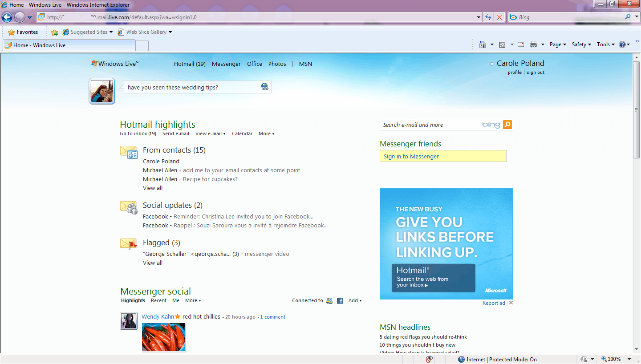Image resolution: width=641 pixels, height=364 pixels.
Task: Open the recent pages dropdown arrow
Action: pos(29,17)
